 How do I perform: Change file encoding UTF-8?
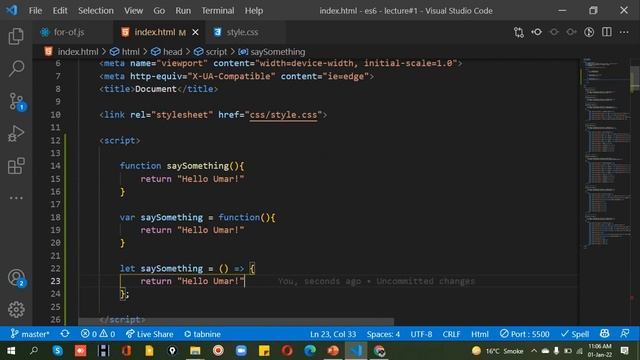(x=421, y=334)
